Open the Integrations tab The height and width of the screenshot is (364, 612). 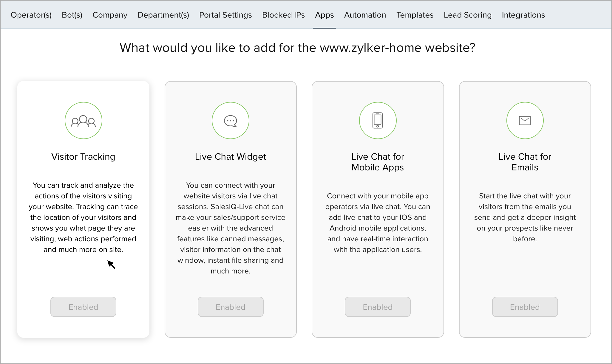point(523,15)
